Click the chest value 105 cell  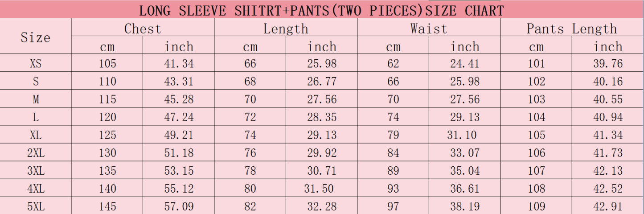click(107, 63)
